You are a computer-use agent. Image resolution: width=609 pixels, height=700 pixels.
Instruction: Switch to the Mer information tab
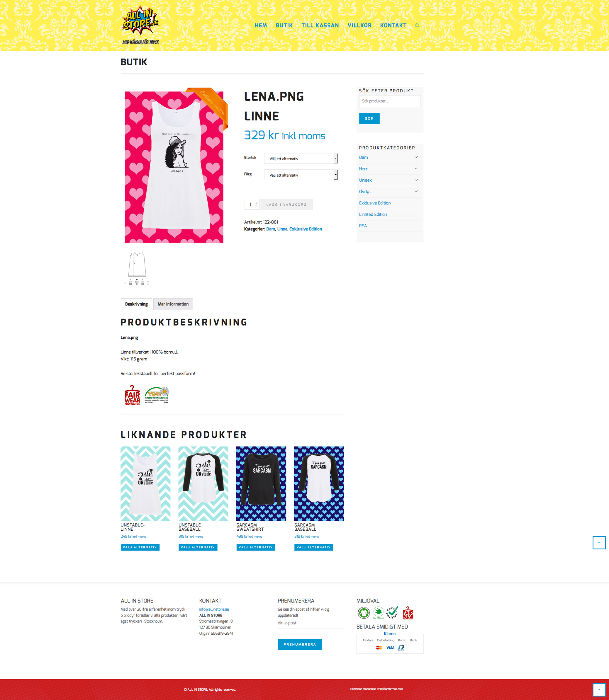click(x=173, y=304)
